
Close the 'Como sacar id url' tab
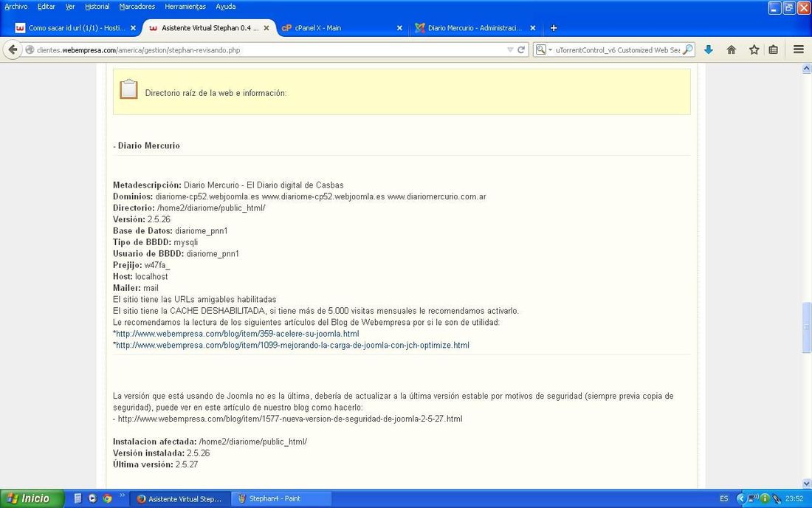tap(133, 28)
